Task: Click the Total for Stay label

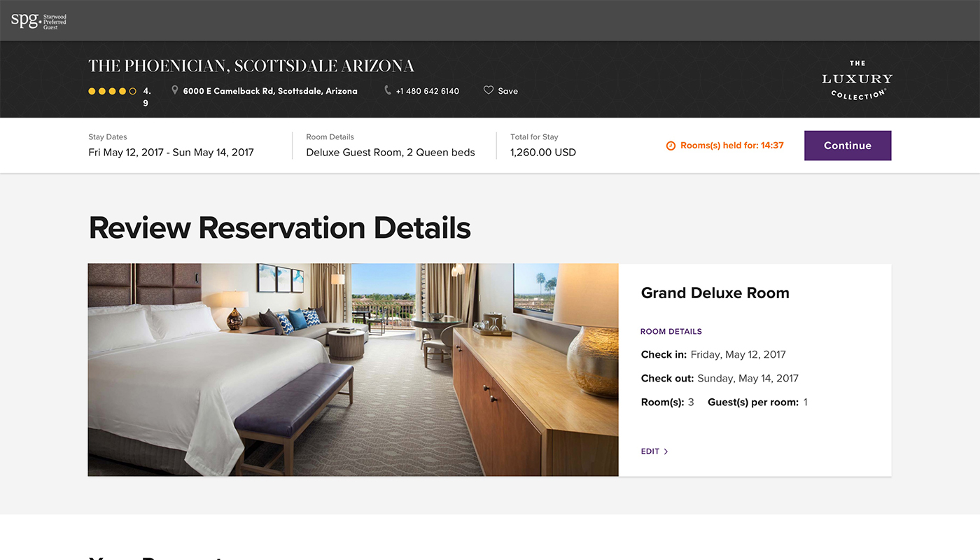Action: (534, 137)
